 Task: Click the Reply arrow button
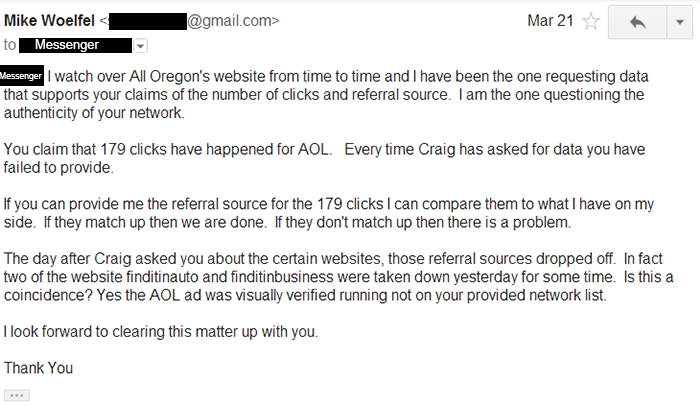(638, 22)
